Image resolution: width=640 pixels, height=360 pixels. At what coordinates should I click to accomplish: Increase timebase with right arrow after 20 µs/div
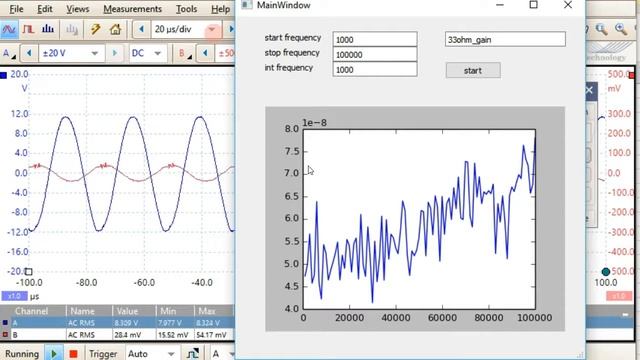(231, 29)
